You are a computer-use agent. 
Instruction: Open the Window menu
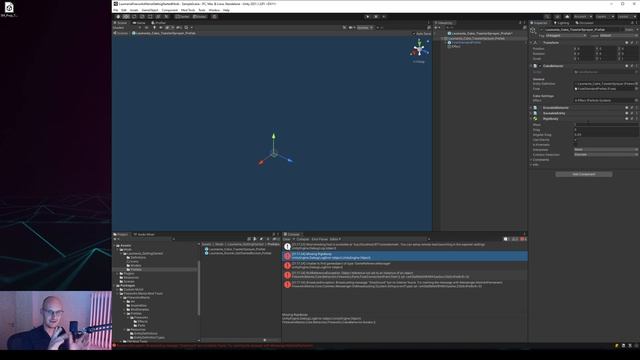214,10
